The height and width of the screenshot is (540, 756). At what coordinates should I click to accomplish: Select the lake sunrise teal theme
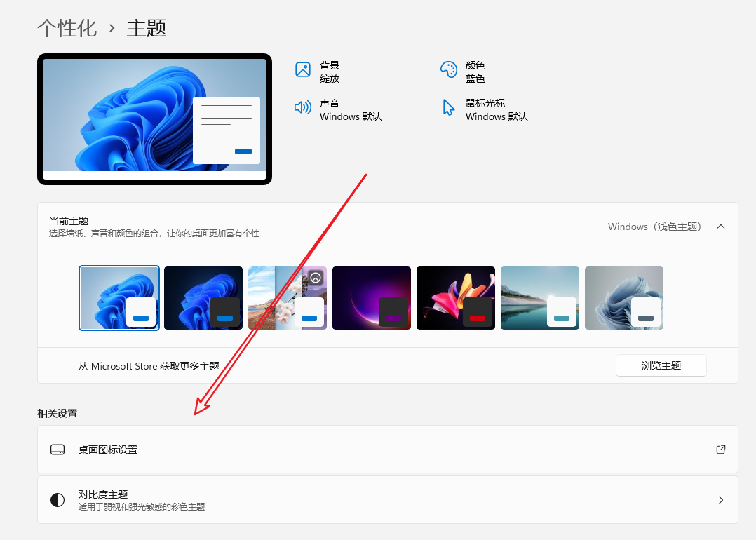(x=540, y=298)
